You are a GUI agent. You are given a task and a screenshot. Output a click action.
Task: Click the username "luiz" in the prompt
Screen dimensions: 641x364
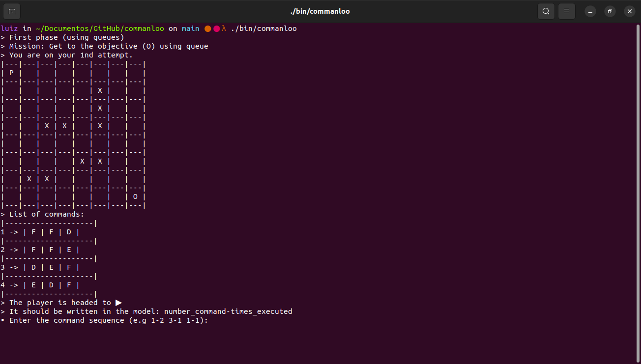click(x=9, y=28)
